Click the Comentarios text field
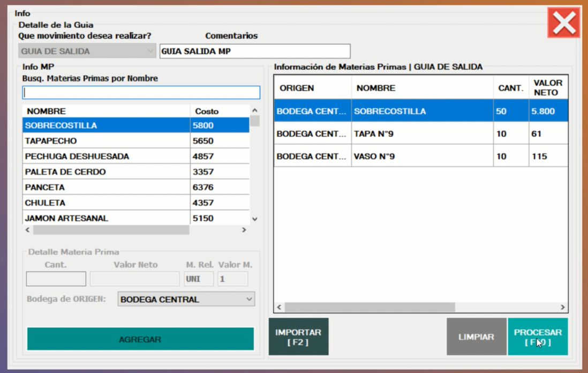This screenshot has width=588, height=373. (x=255, y=51)
